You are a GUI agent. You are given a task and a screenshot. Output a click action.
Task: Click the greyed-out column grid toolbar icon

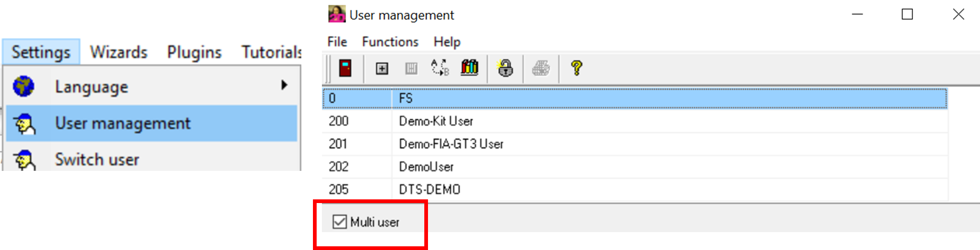coord(411,69)
